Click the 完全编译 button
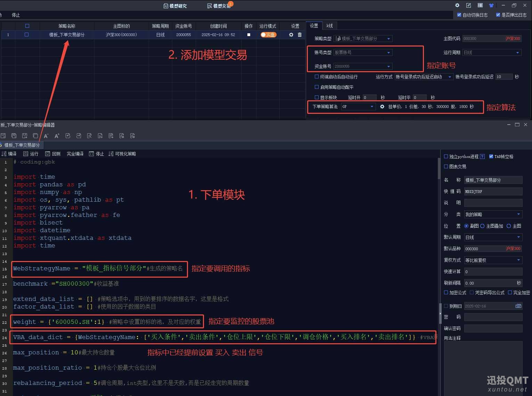The width and height of the screenshot is (532, 396). coord(75,154)
